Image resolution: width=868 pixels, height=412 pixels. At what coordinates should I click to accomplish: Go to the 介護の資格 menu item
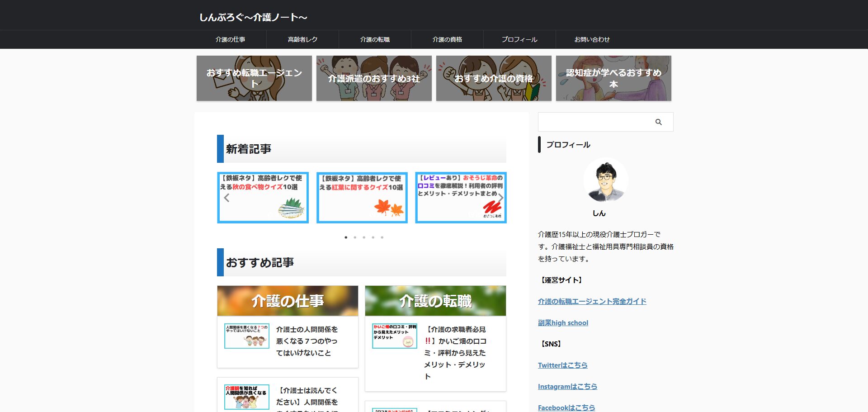447,40
